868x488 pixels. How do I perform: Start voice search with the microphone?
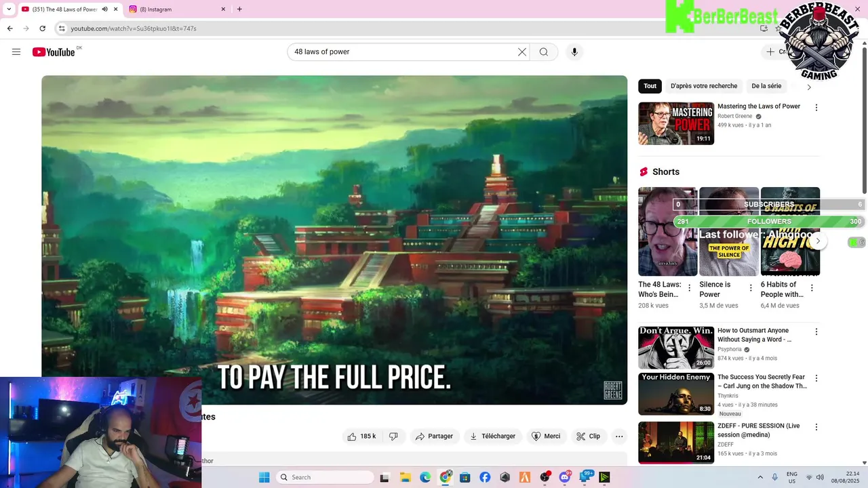[574, 52]
